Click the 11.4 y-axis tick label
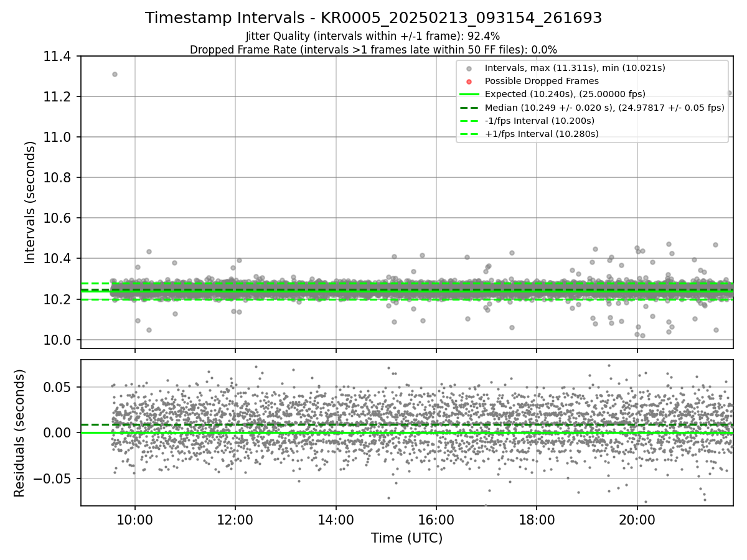 click(x=59, y=57)
